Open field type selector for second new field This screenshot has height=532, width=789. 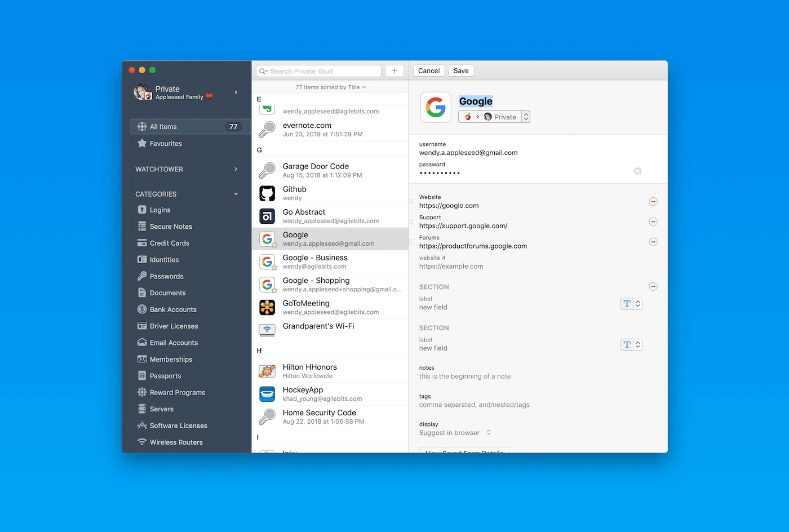(x=631, y=344)
